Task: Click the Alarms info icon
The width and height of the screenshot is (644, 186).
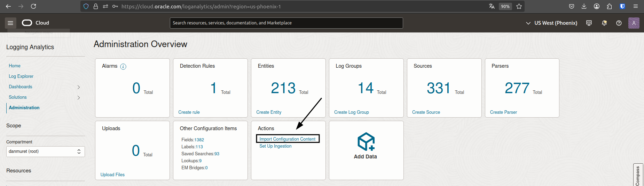Action: pyautogui.click(x=123, y=67)
